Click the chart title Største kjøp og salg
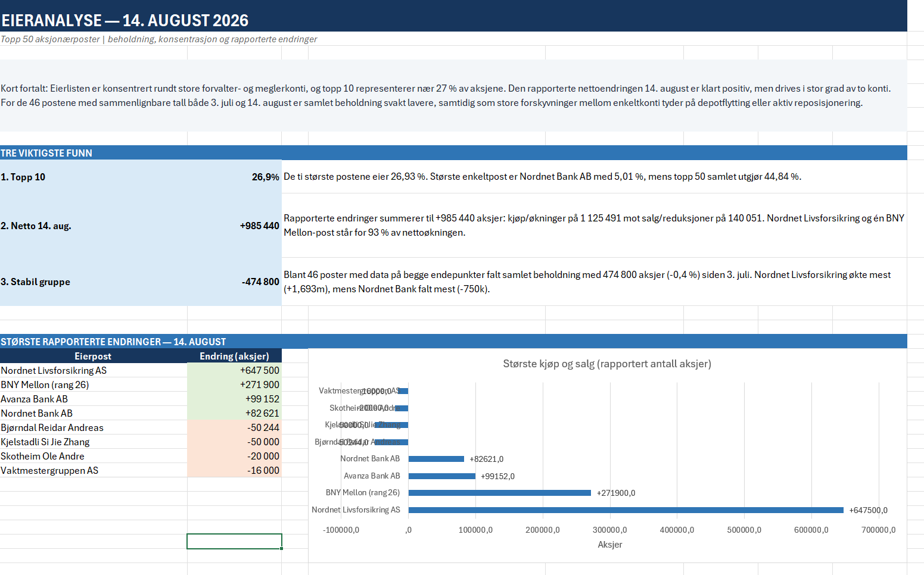Screen dimensions: 924x575 click(x=607, y=364)
